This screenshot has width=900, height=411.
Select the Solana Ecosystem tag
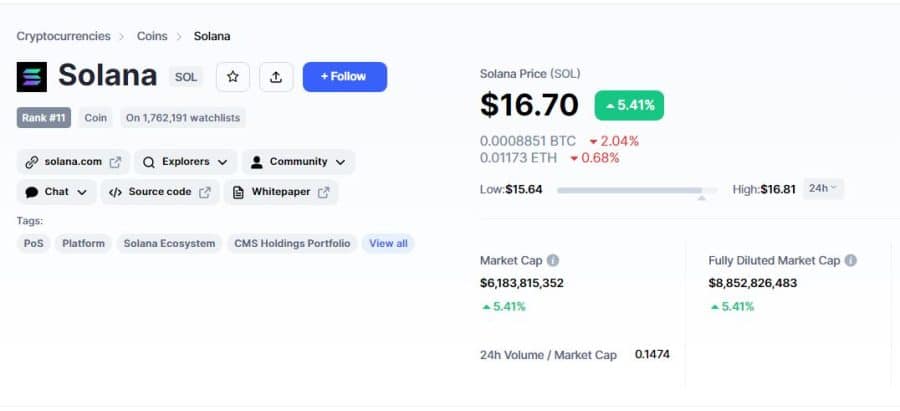[169, 243]
